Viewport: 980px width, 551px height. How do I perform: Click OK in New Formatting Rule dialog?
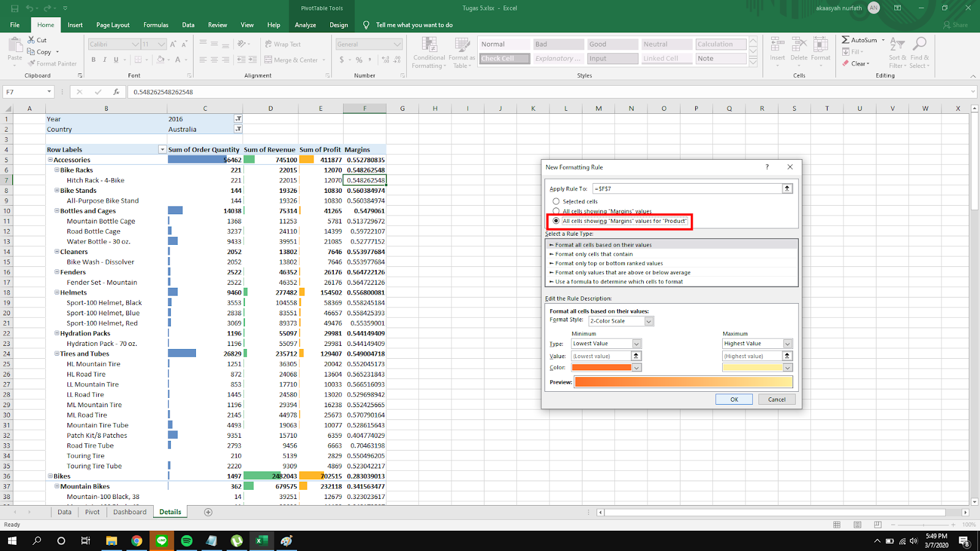point(734,399)
